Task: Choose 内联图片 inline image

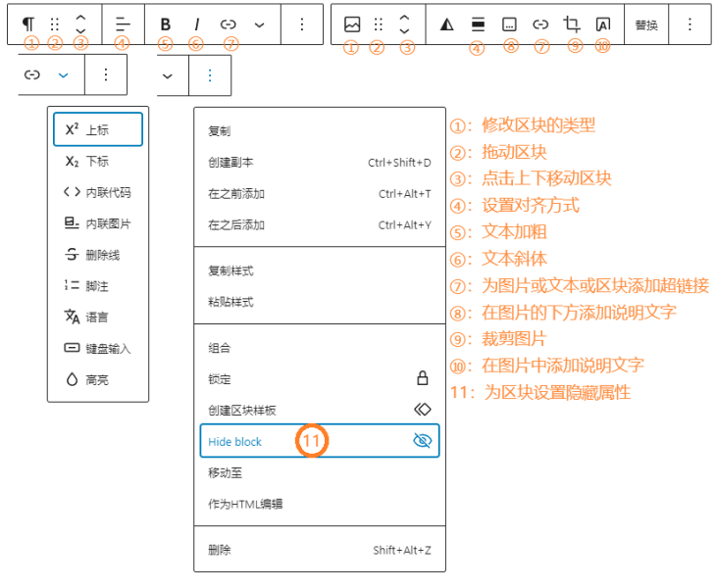Action: click(x=98, y=223)
